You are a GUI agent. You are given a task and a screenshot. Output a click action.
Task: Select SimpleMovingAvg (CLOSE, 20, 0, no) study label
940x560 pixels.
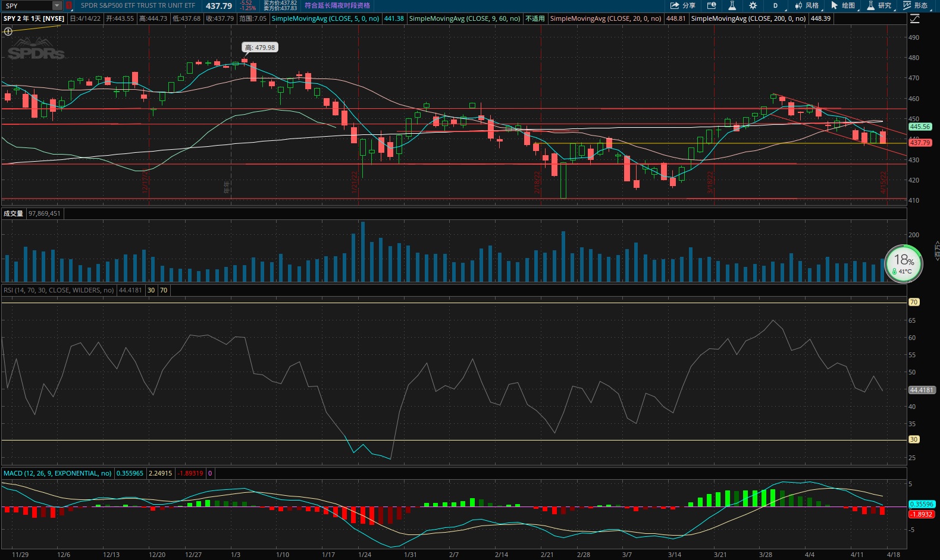pos(606,18)
